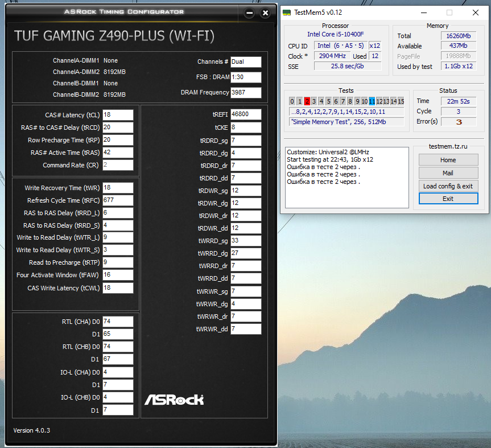Click the Error(s) count value
491x448 pixels.
tap(459, 122)
